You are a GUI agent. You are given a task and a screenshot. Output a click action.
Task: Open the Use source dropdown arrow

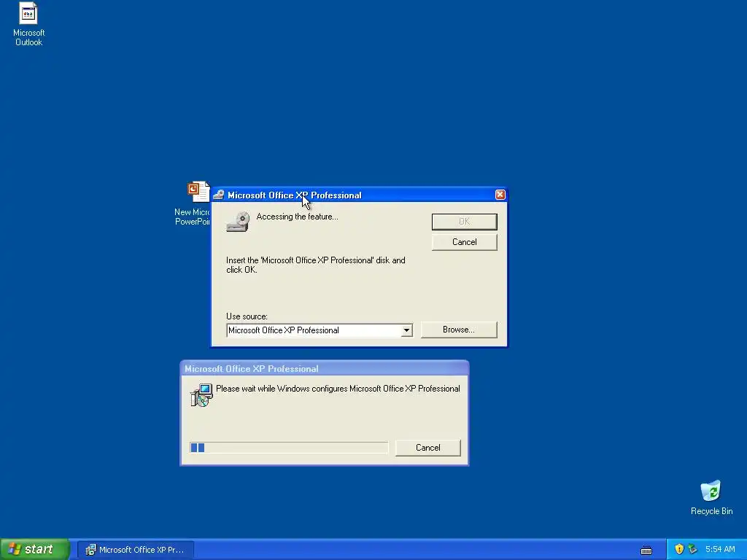(406, 330)
